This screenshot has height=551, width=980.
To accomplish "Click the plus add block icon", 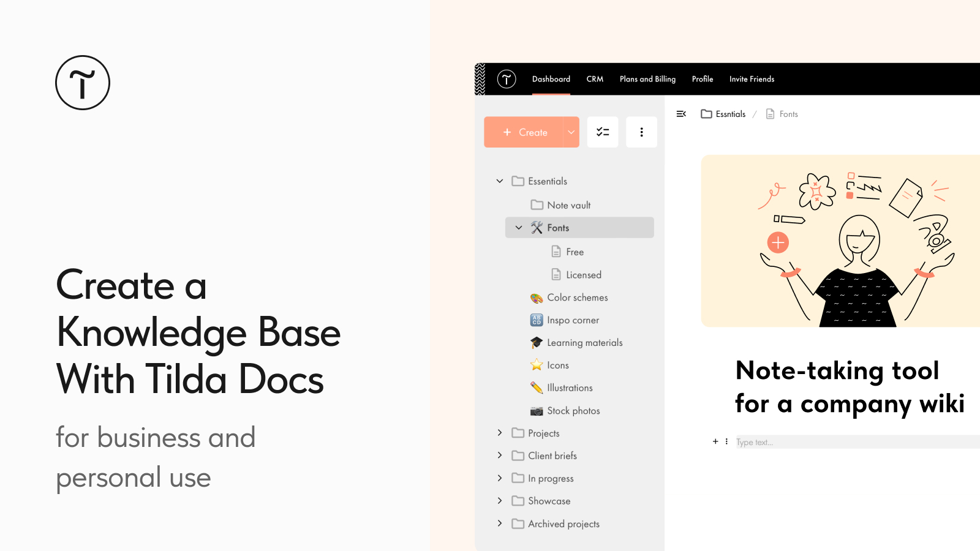I will [715, 441].
